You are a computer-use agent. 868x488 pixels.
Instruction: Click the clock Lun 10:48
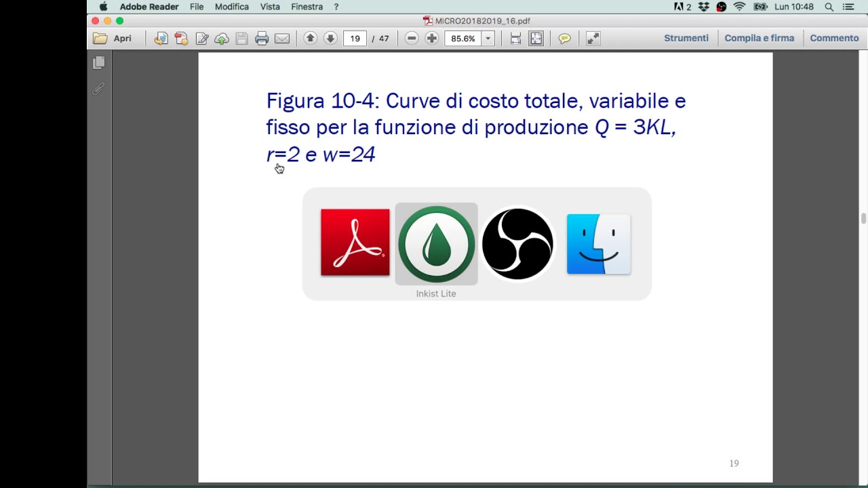pos(794,7)
